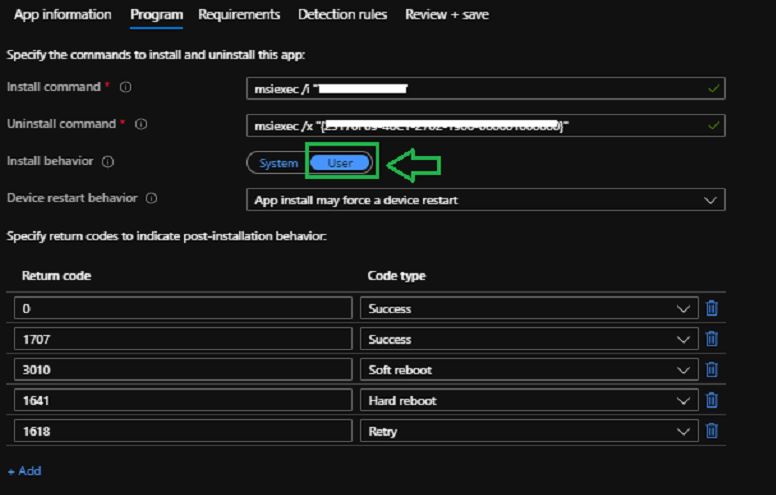
Task: Delete the return code 1641 row
Action: [712, 400]
